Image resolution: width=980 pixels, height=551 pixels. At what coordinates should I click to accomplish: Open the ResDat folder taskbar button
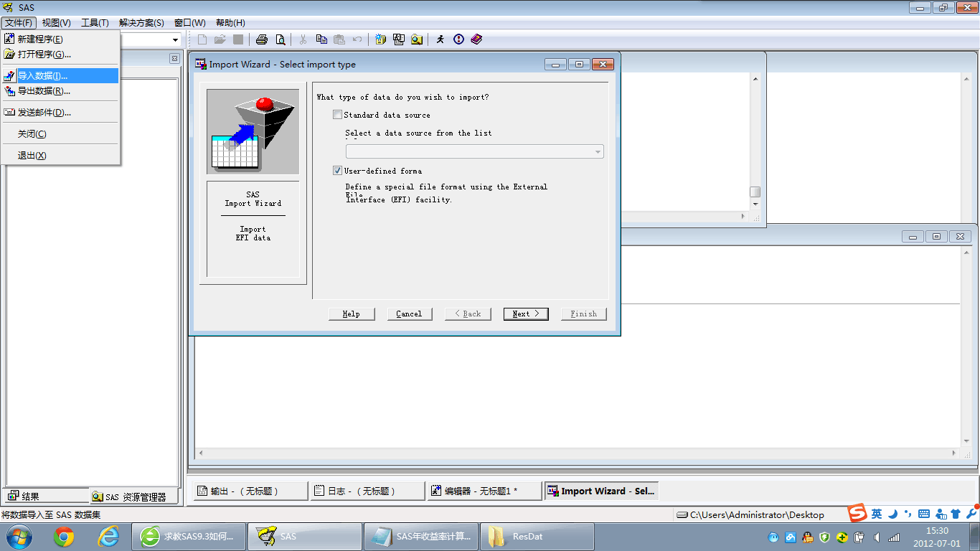coord(537,537)
